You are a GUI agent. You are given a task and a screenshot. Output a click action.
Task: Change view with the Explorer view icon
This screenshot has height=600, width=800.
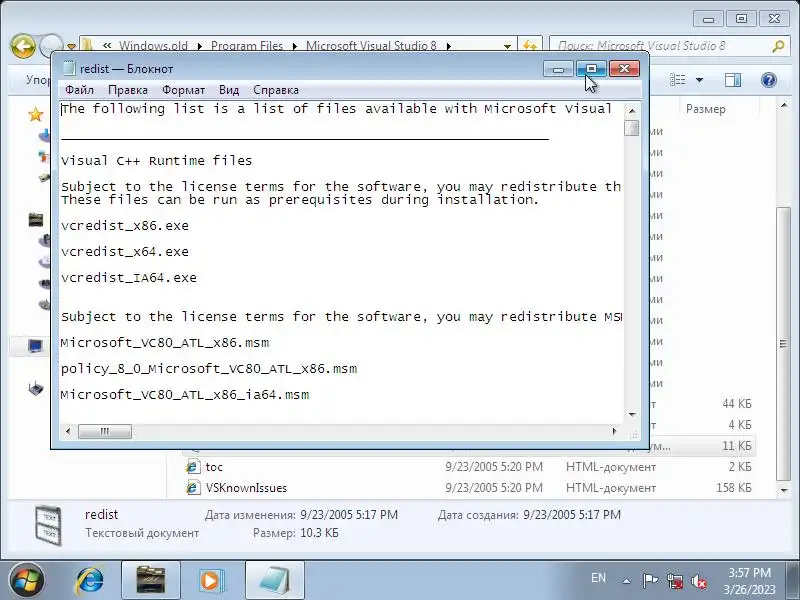[x=678, y=80]
